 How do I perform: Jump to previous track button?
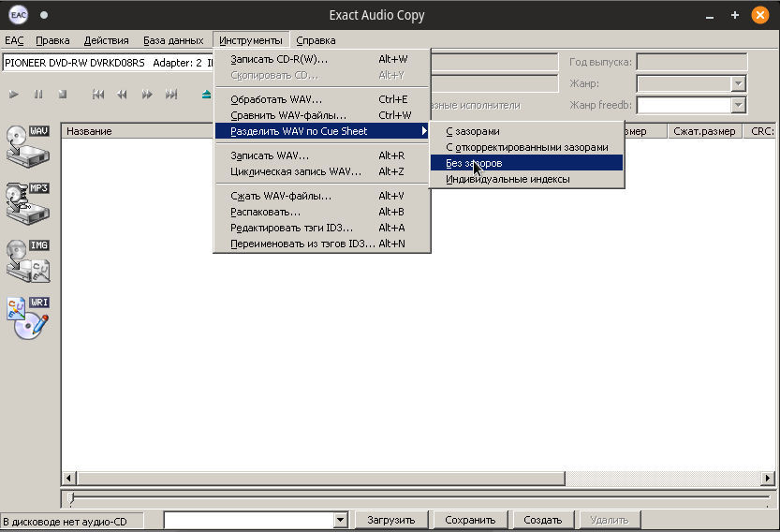pos(98,94)
